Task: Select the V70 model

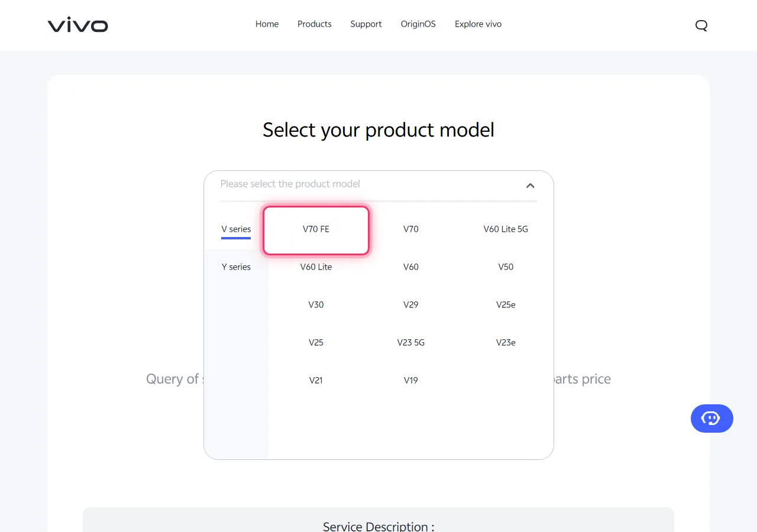Action: tap(411, 229)
